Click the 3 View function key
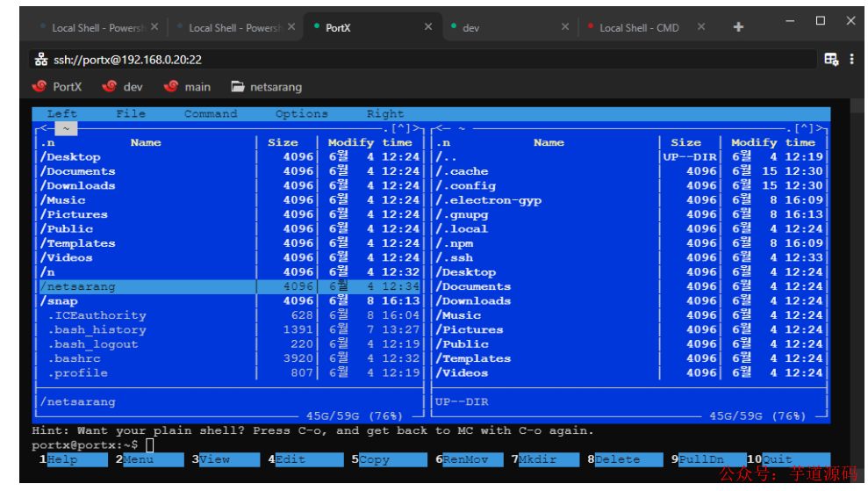This screenshot has width=868, height=491. [226, 459]
